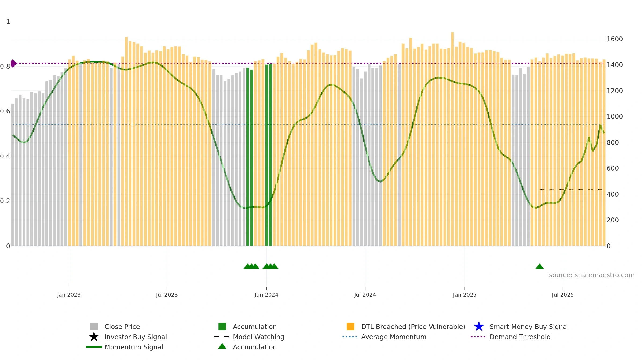Click the green Momentum Signal legend line

point(94,347)
